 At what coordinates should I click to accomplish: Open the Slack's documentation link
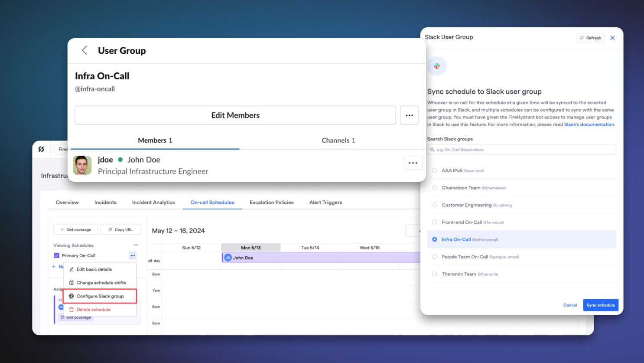tap(589, 124)
